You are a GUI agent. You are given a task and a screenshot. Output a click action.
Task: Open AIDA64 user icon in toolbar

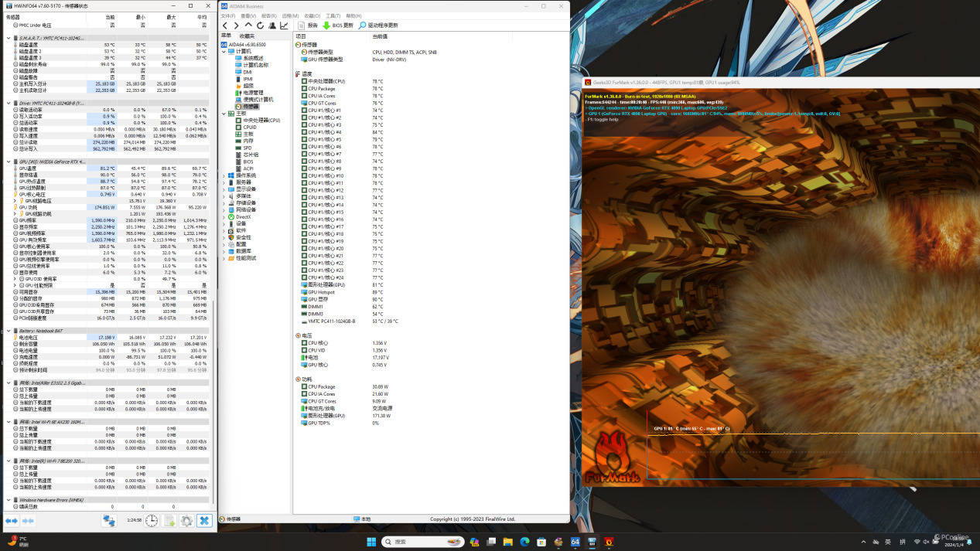(272, 26)
